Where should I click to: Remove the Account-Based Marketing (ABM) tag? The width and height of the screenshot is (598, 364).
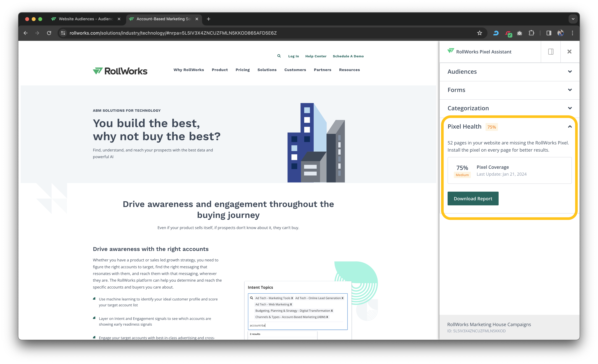[327, 317]
